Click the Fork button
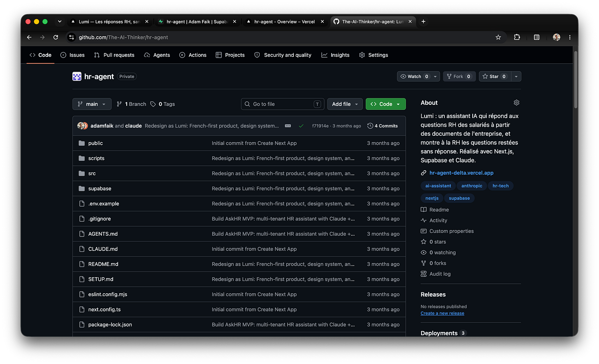 pos(459,77)
